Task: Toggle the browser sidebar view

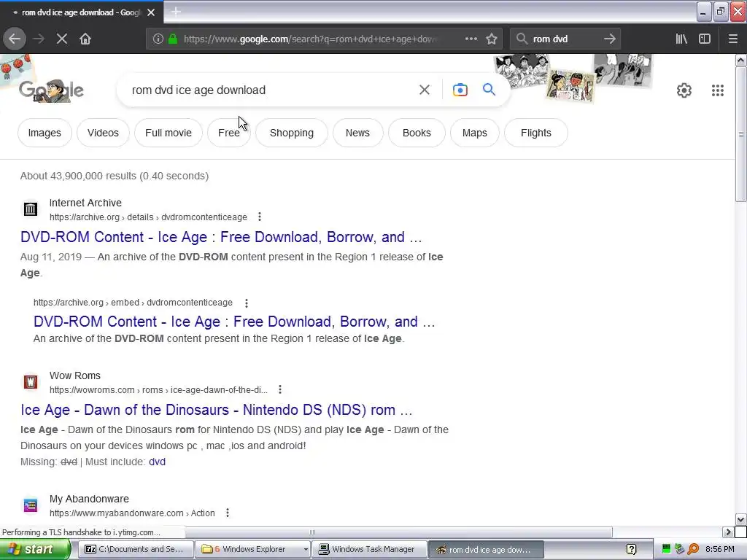Action: click(705, 39)
